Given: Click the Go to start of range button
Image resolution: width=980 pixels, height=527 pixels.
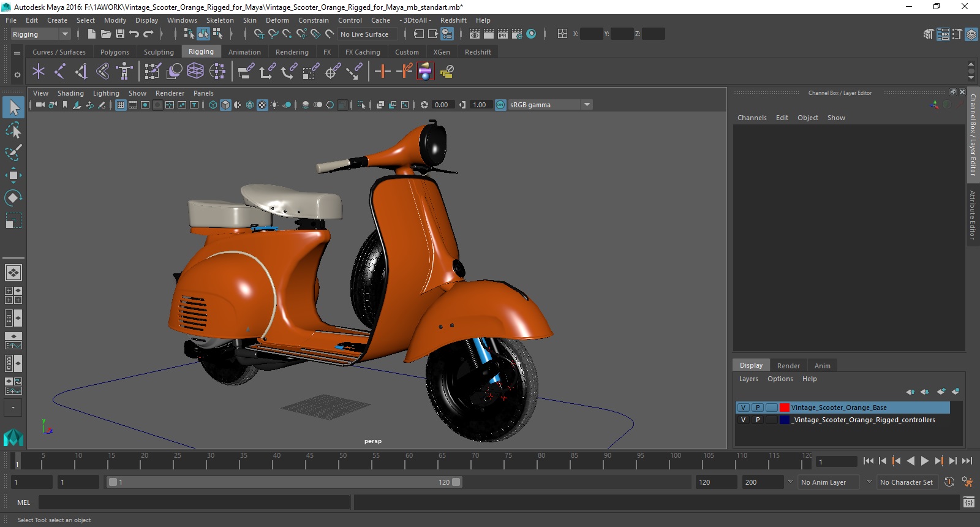Looking at the screenshot, I should (x=869, y=461).
